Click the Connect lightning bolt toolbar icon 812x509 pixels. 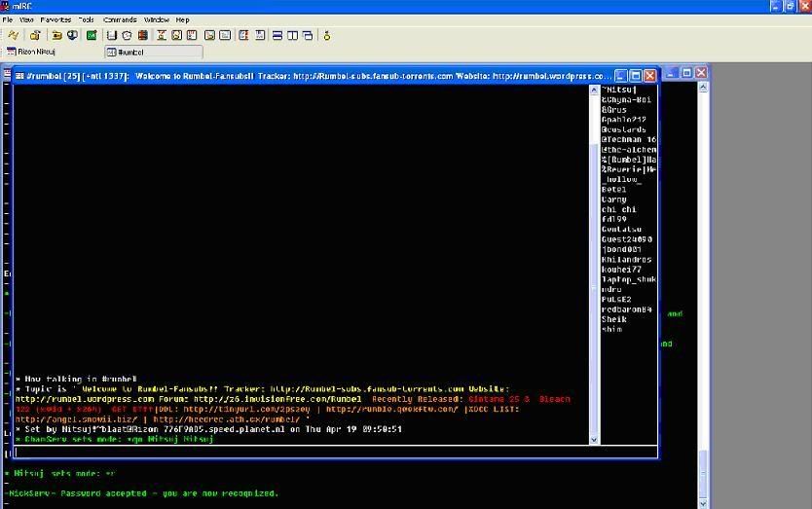point(14,35)
